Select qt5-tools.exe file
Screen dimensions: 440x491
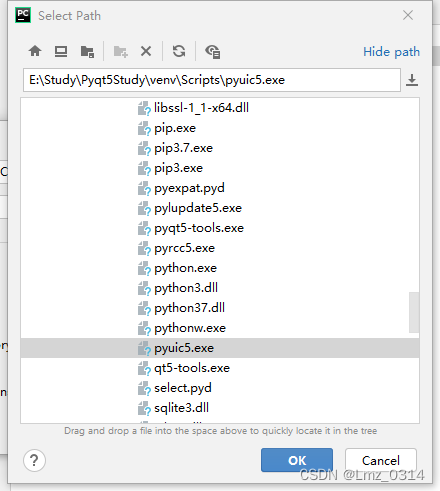(x=192, y=368)
